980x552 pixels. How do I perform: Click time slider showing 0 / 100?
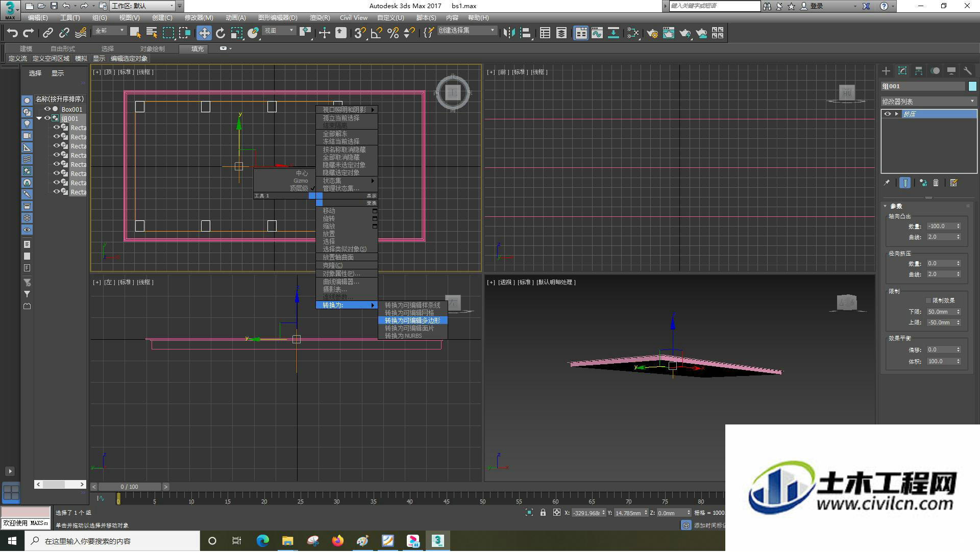(130, 487)
